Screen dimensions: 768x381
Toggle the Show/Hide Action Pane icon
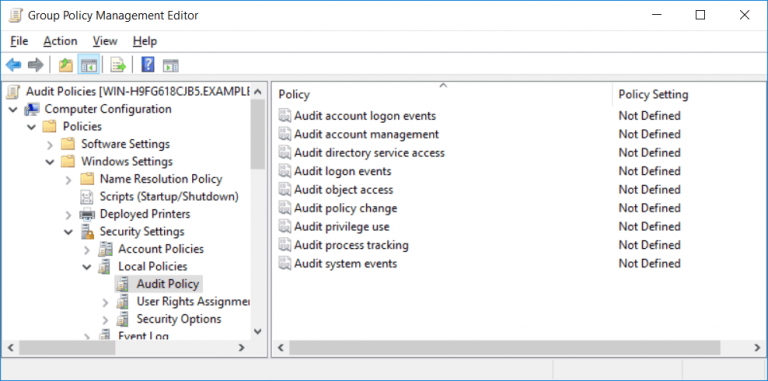click(x=171, y=65)
